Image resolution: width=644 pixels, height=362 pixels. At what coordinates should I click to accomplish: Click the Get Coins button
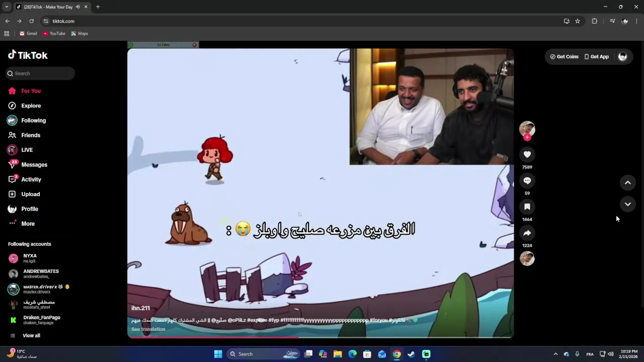(x=565, y=57)
